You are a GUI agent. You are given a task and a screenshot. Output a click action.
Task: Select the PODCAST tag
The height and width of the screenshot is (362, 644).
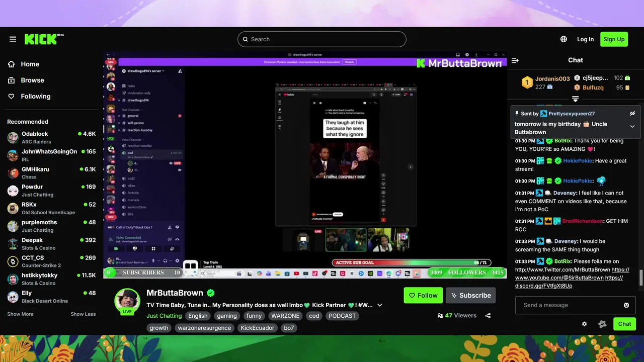click(x=342, y=316)
